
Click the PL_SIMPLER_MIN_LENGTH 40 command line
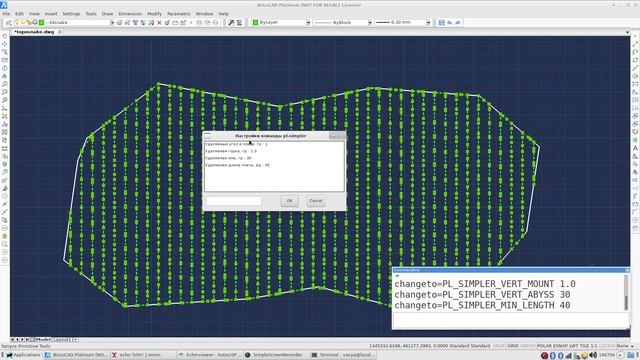coord(482,305)
